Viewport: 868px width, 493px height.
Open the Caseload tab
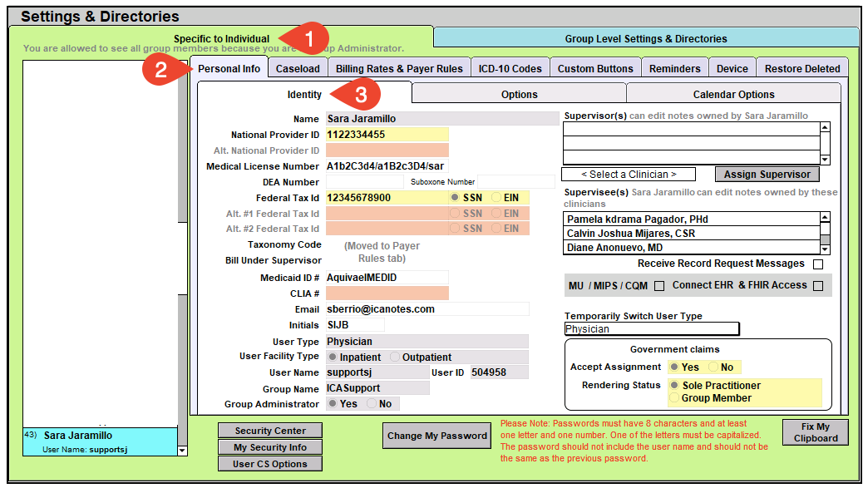[x=298, y=69]
